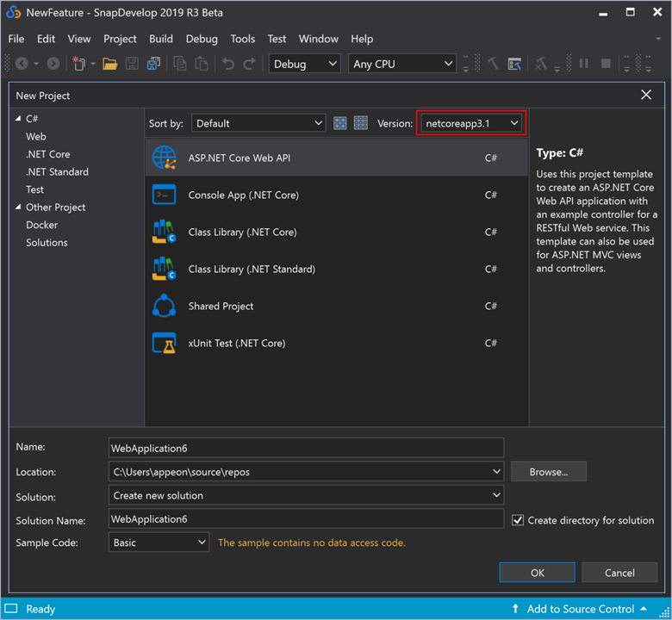Select the Docker category
Image resolution: width=672 pixels, height=620 pixels.
[42, 225]
